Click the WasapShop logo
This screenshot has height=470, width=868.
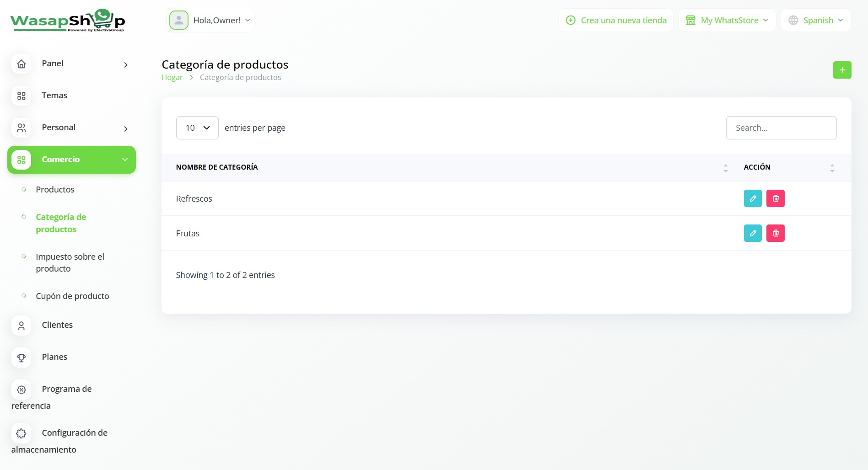[68, 21]
